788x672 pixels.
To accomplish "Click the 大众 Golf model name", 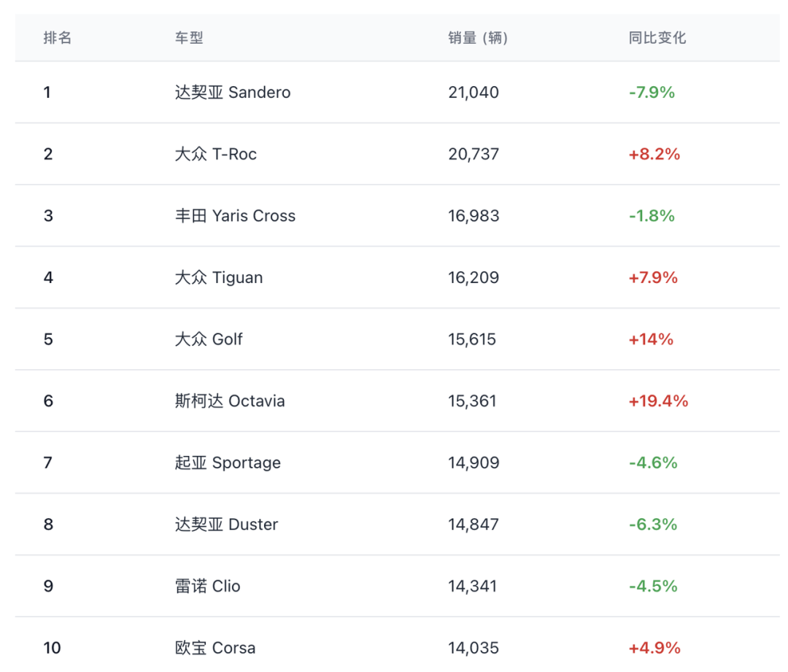I will coord(209,339).
